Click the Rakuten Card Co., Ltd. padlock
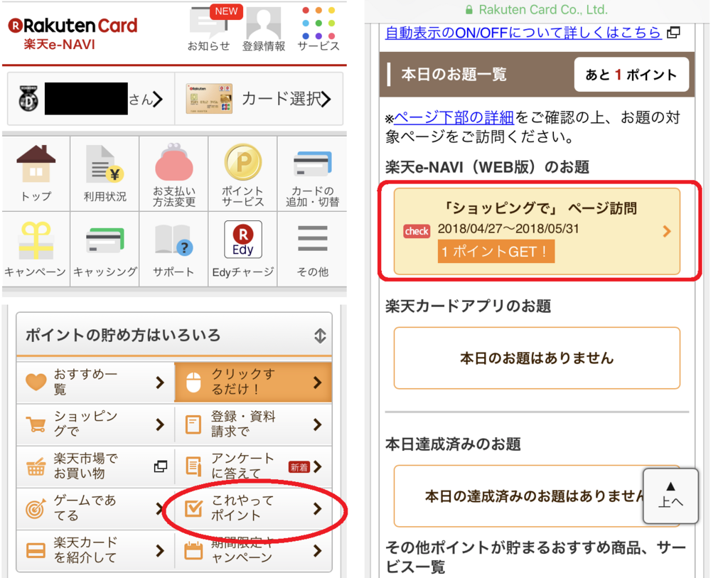The height and width of the screenshot is (578, 728). (x=469, y=10)
